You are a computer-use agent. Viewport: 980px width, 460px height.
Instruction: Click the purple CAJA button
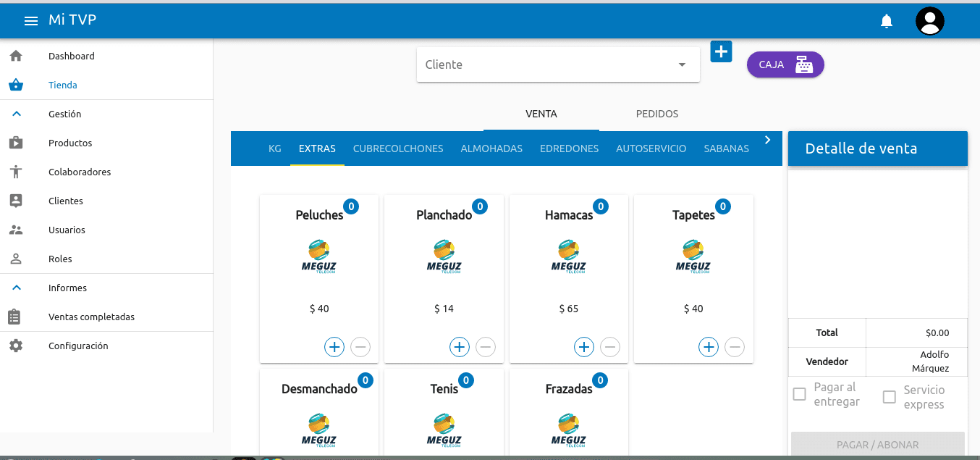(x=785, y=64)
